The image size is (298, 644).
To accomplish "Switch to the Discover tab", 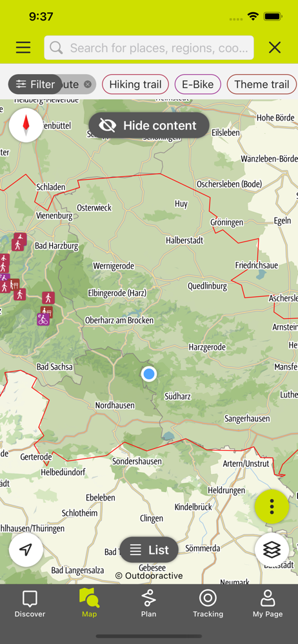I will pyautogui.click(x=30, y=604).
